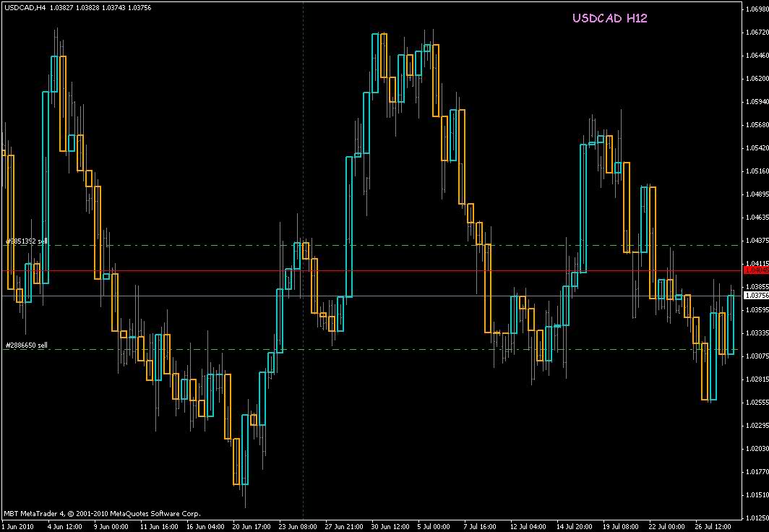Click the 1.05420 price axis value
769x532 pixels.
[x=757, y=147]
